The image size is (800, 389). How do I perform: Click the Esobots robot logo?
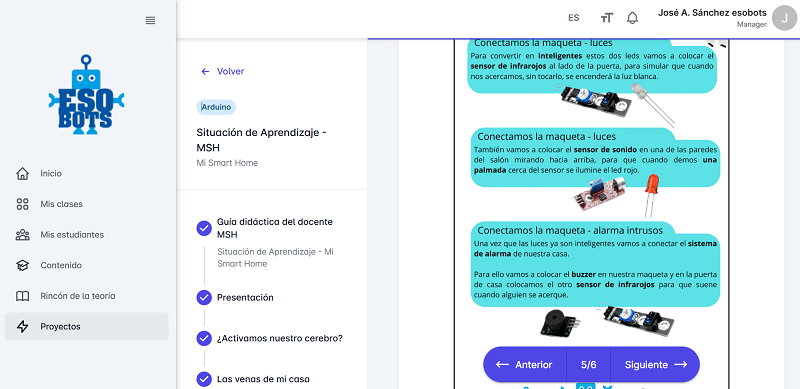pyautogui.click(x=87, y=95)
